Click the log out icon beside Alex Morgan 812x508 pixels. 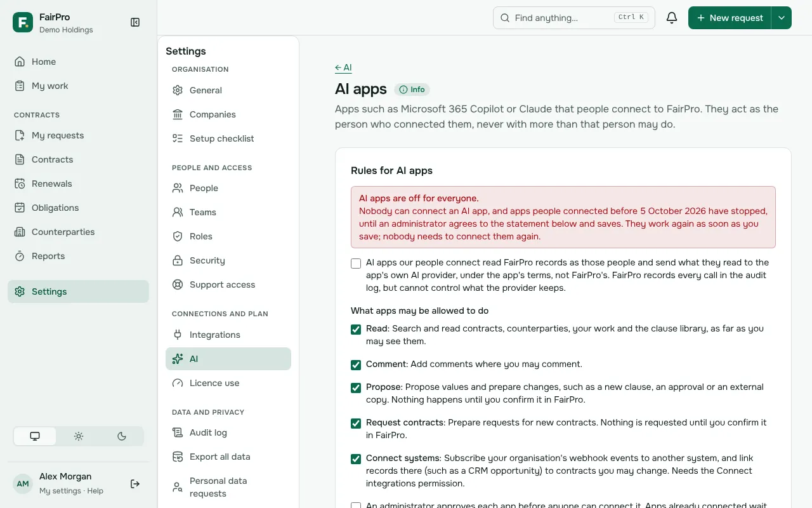pyautogui.click(x=135, y=484)
